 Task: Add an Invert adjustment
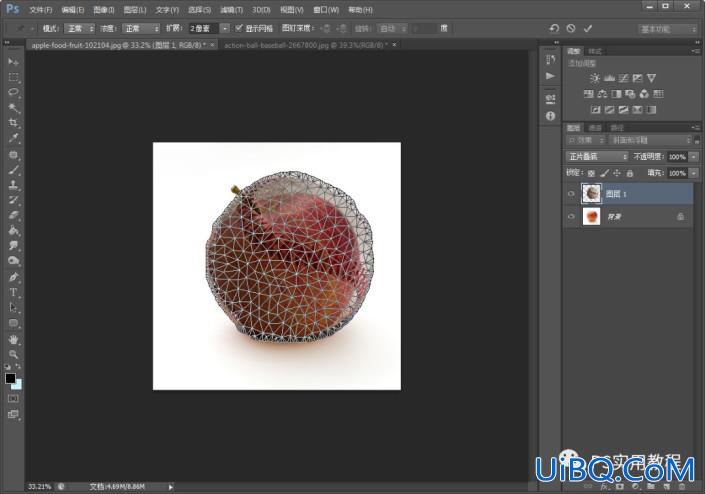tap(595, 110)
